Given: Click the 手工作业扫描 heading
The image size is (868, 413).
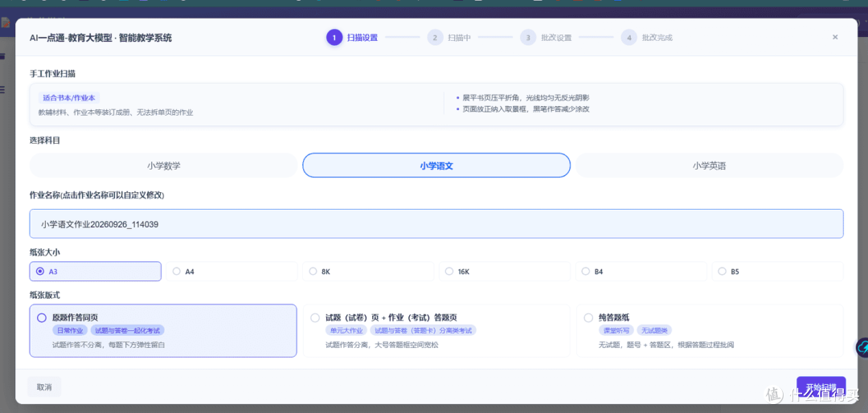Looking at the screenshot, I should point(52,73).
